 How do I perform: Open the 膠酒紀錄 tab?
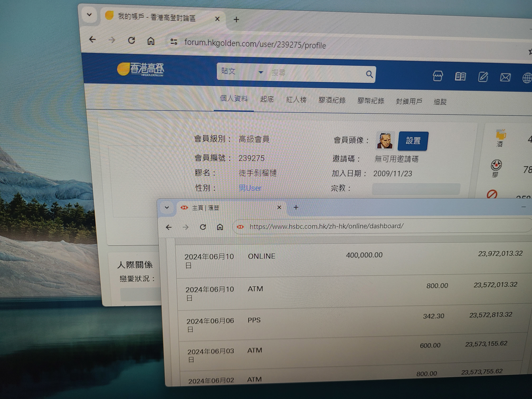332,100
